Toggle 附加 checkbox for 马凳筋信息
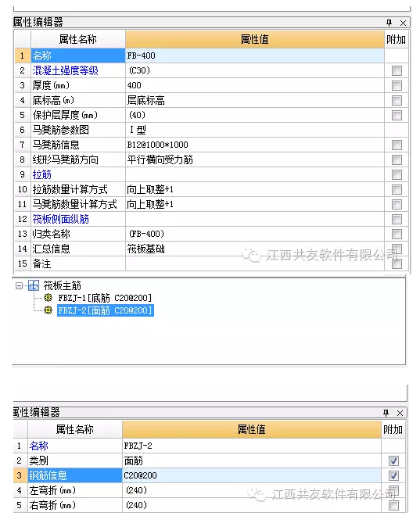 point(397,145)
